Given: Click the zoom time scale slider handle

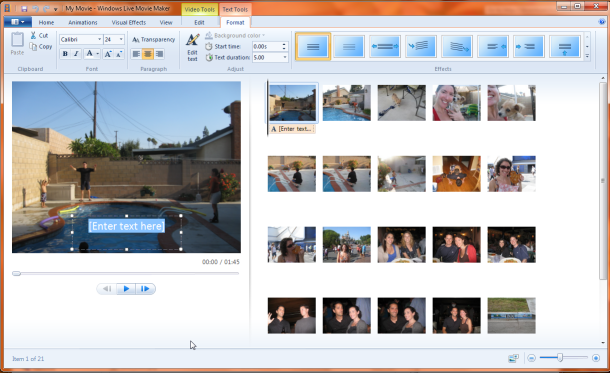Looking at the screenshot, I should pyautogui.click(x=560, y=357).
